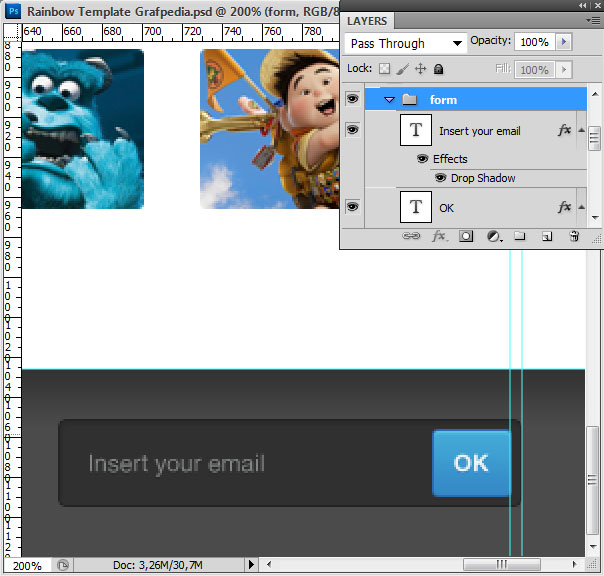Open the Layers panel options menu
Image resolution: width=604 pixels, height=576 pixels.
coord(592,20)
